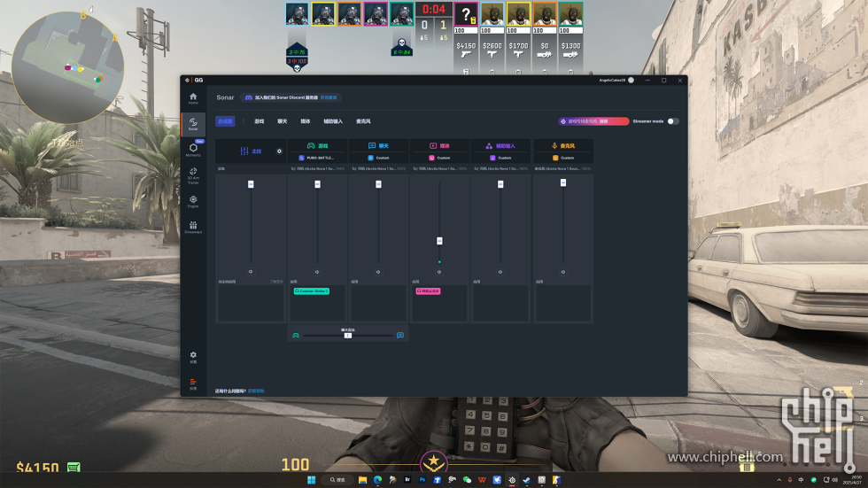Open Moments in the GG sidebar

(x=193, y=149)
